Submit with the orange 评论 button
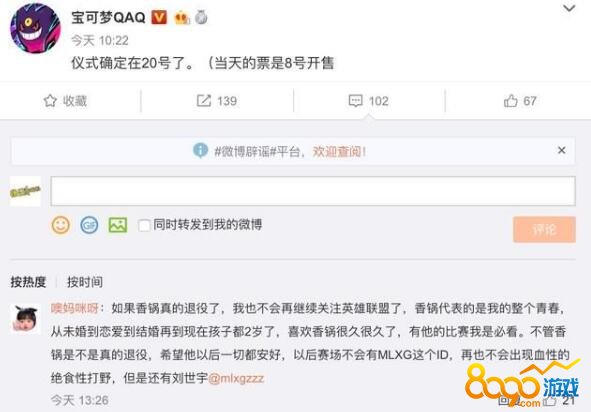Viewport: 591px width, 412px height. pos(544,229)
